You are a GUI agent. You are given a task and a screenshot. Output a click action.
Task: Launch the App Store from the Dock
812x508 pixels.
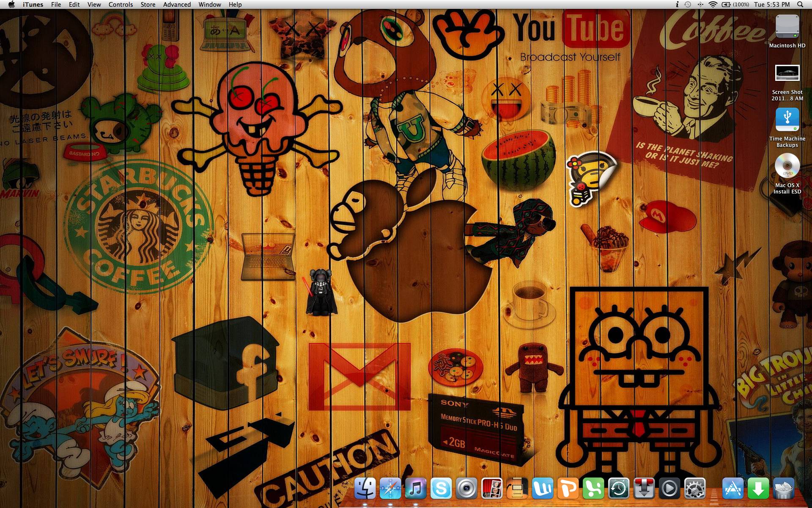pos(732,489)
